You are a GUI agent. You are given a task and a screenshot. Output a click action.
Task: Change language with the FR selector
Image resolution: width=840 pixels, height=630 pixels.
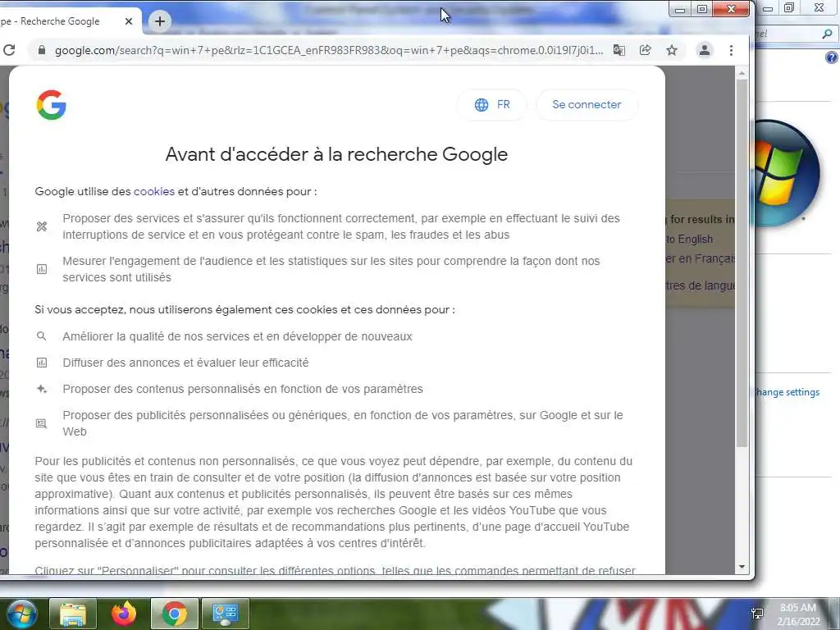pyautogui.click(x=492, y=104)
